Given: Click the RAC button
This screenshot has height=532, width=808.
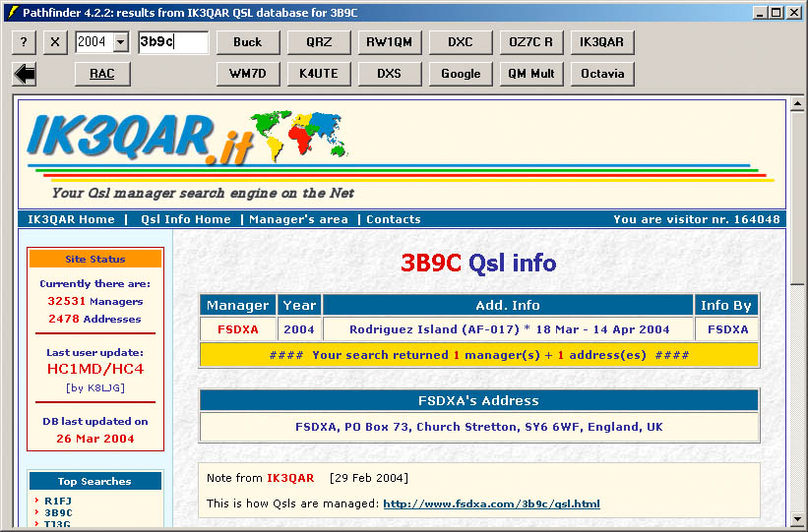Looking at the screenshot, I should click(102, 74).
